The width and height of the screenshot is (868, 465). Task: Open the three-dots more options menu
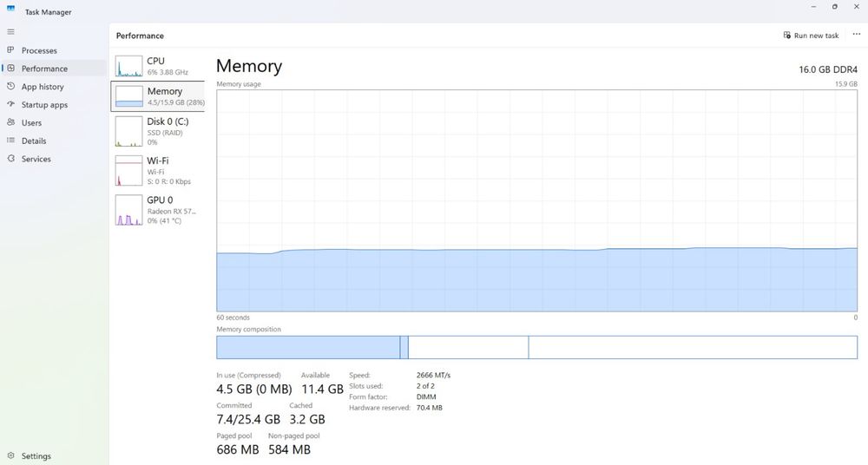tap(857, 35)
